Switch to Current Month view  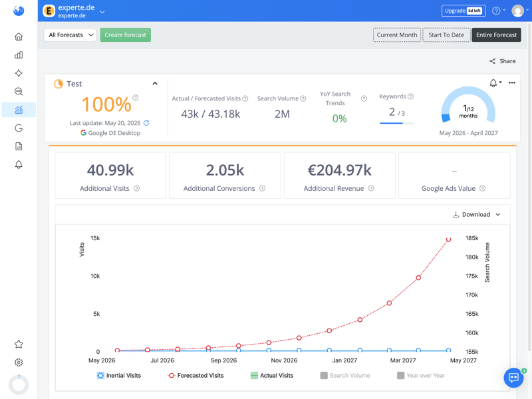pyautogui.click(x=396, y=35)
